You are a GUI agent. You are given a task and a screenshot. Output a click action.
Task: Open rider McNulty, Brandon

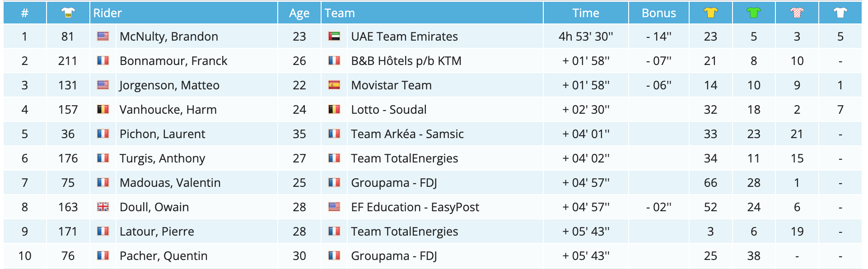pos(168,37)
